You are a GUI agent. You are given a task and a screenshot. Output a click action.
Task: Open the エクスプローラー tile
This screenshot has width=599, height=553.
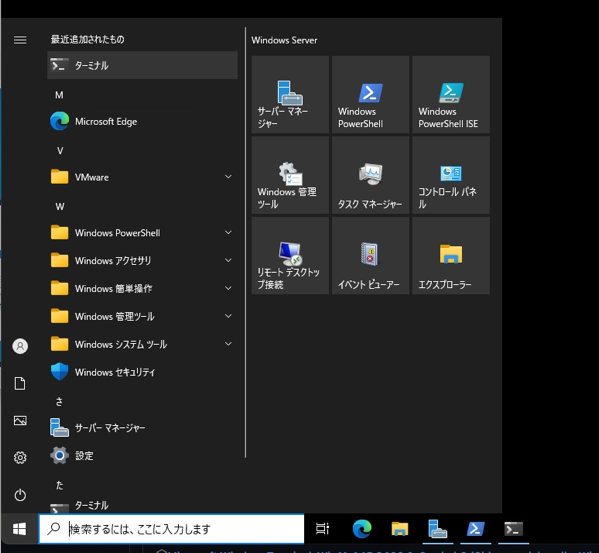click(x=451, y=255)
